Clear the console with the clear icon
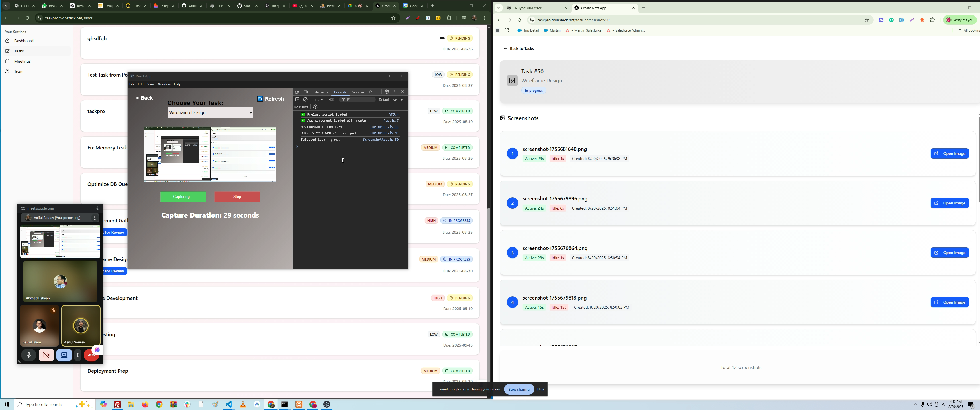Image resolution: width=980 pixels, height=410 pixels. [305, 100]
